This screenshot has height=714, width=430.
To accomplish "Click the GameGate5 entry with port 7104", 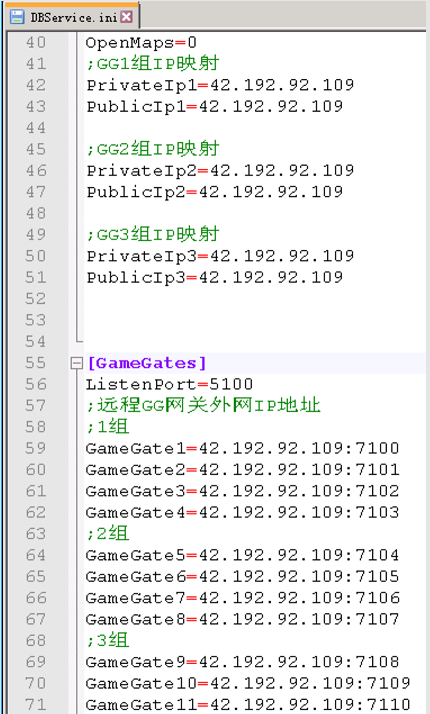I will (242, 555).
